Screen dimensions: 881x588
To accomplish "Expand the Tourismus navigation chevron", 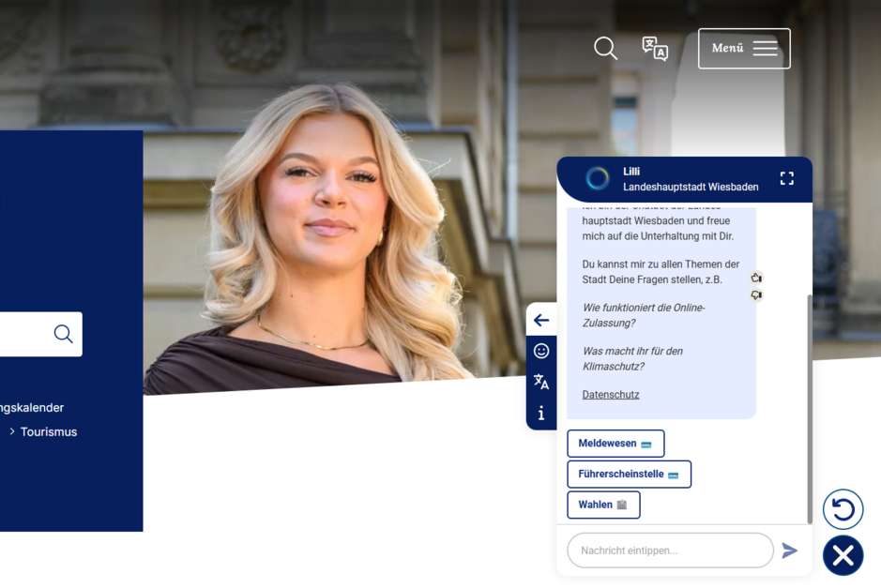I will click(11, 431).
